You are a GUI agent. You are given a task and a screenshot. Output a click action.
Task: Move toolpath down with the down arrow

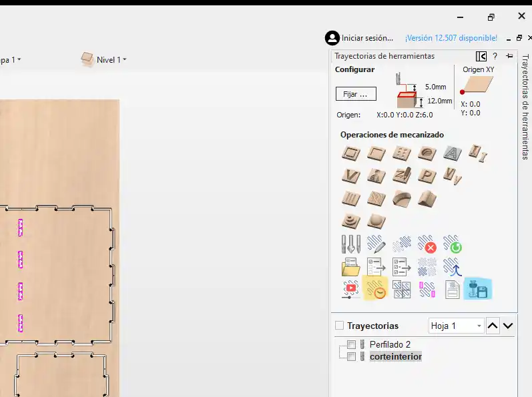508,326
